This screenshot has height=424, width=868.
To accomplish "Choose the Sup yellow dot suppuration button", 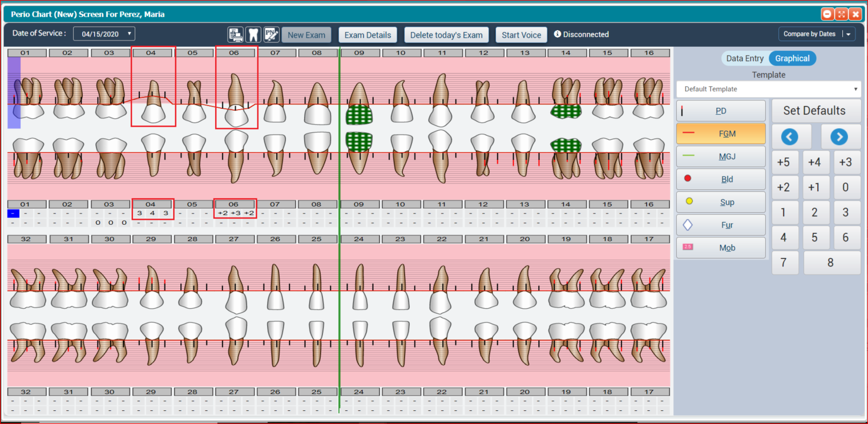I will click(x=721, y=202).
